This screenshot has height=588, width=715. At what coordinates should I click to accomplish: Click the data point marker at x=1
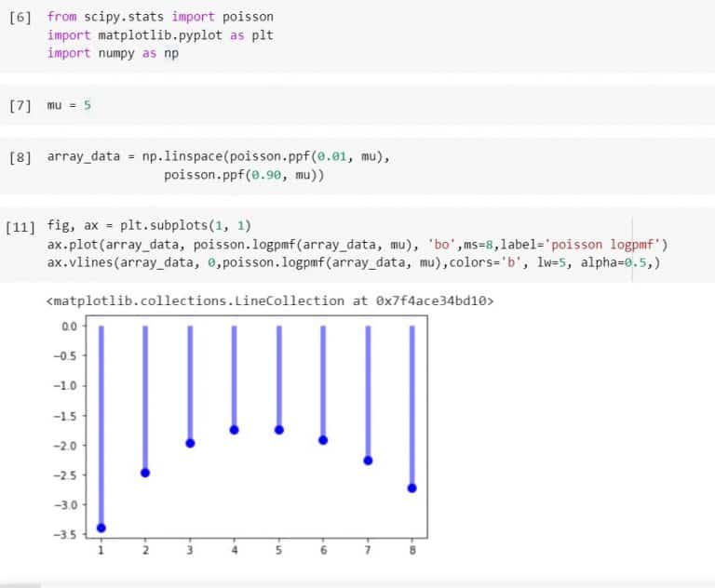(x=101, y=528)
